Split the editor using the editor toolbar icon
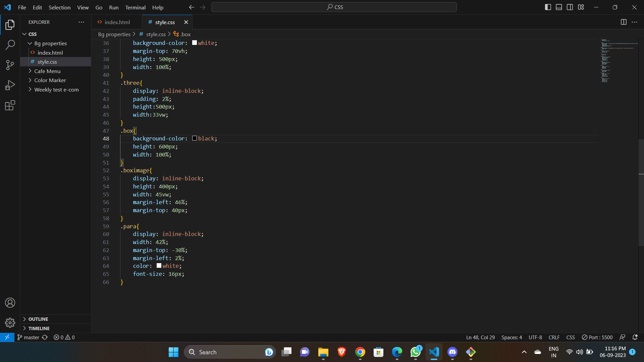The height and width of the screenshot is (362, 644). coord(624,22)
